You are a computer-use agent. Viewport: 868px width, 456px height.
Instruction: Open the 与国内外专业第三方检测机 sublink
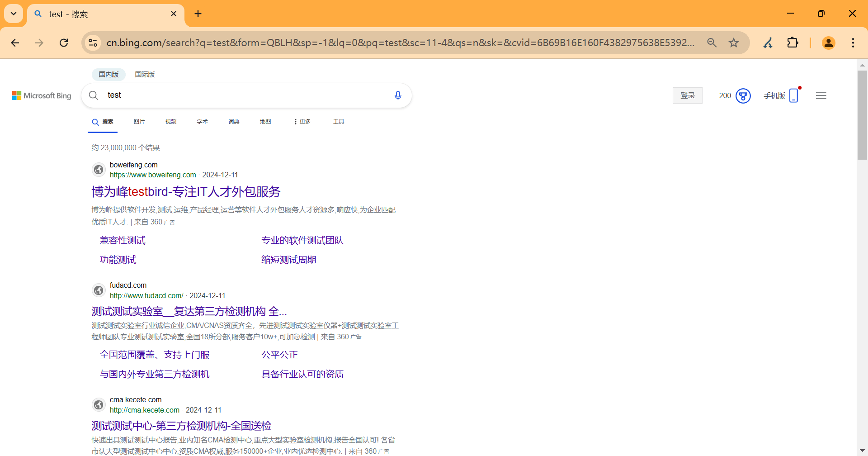tap(155, 374)
